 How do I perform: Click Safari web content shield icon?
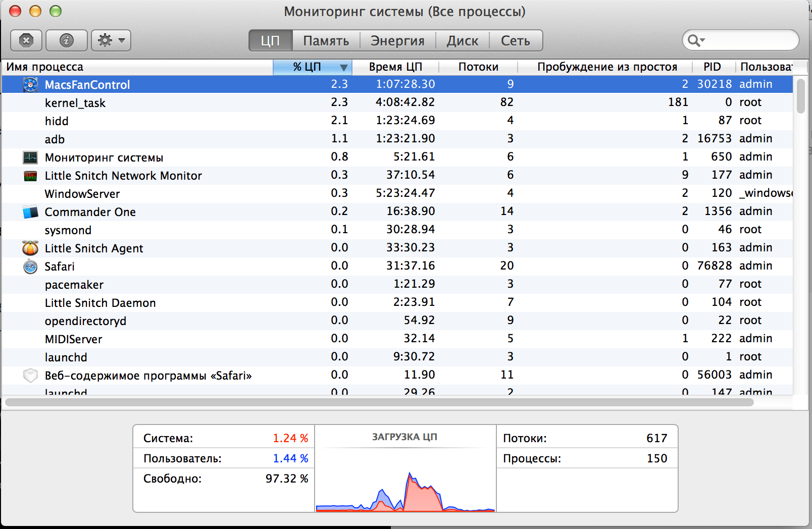tap(30, 376)
